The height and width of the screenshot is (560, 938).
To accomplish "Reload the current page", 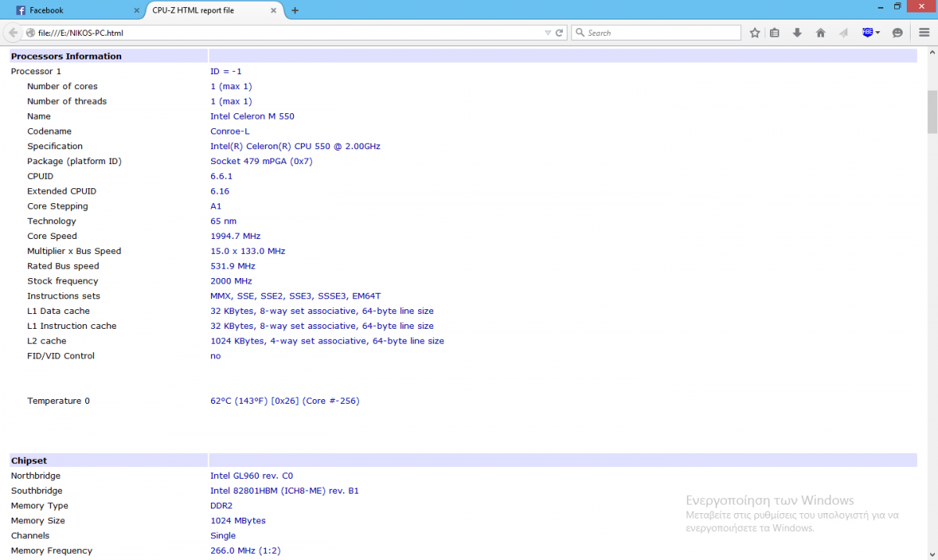I will point(560,33).
